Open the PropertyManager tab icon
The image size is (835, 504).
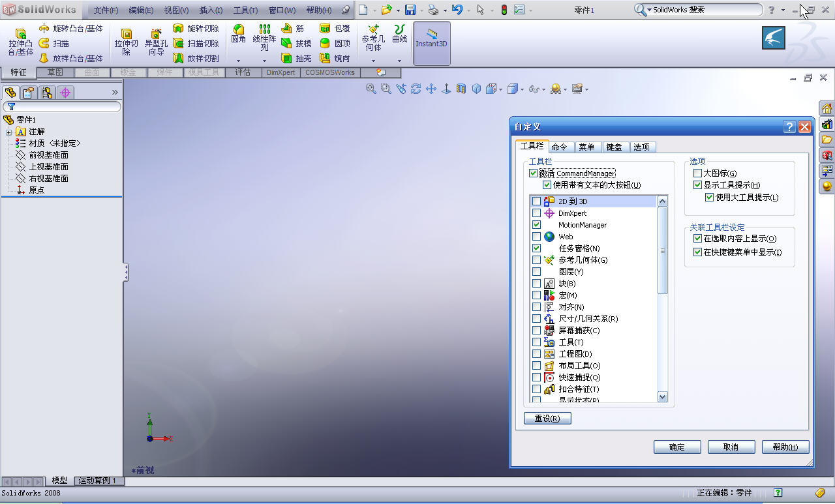pyautogui.click(x=29, y=93)
